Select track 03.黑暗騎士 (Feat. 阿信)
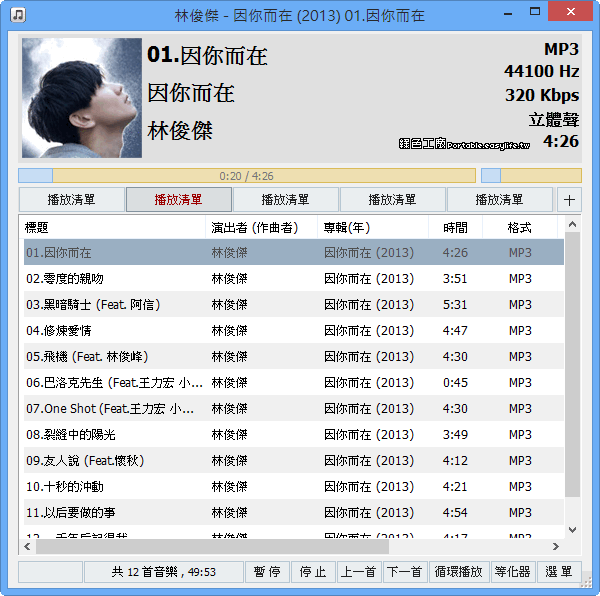600x596 pixels. click(93, 305)
